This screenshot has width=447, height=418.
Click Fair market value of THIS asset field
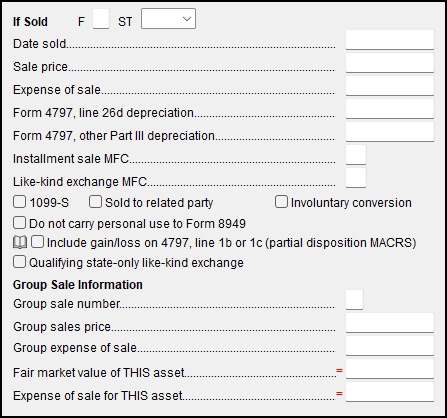coord(390,369)
